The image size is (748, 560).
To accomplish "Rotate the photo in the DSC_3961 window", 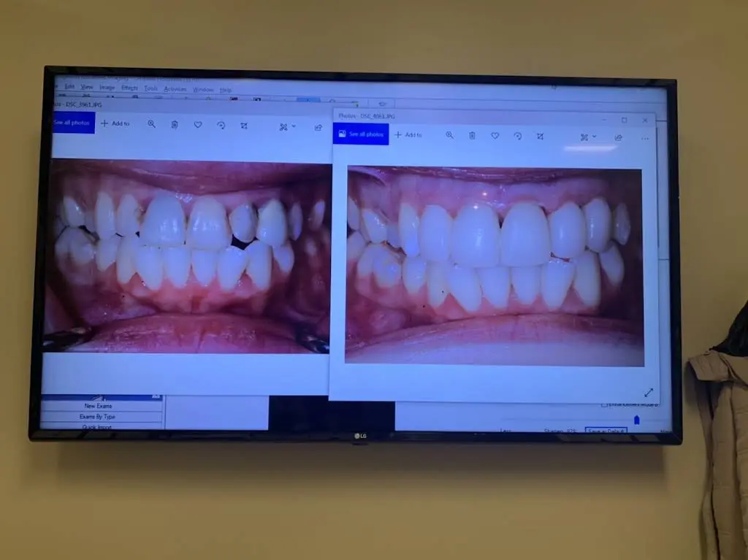I will (221, 126).
